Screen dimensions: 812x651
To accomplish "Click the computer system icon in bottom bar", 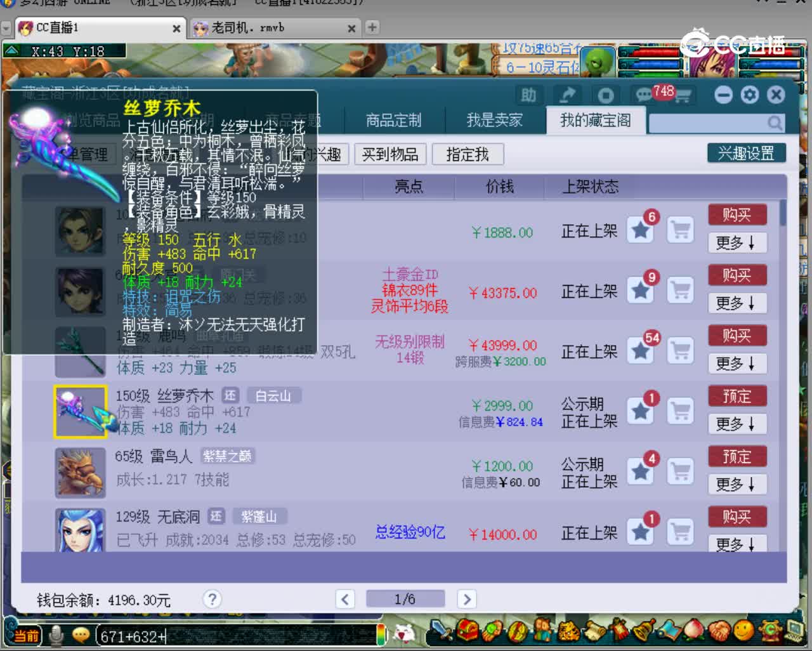I will (x=795, y=631).
